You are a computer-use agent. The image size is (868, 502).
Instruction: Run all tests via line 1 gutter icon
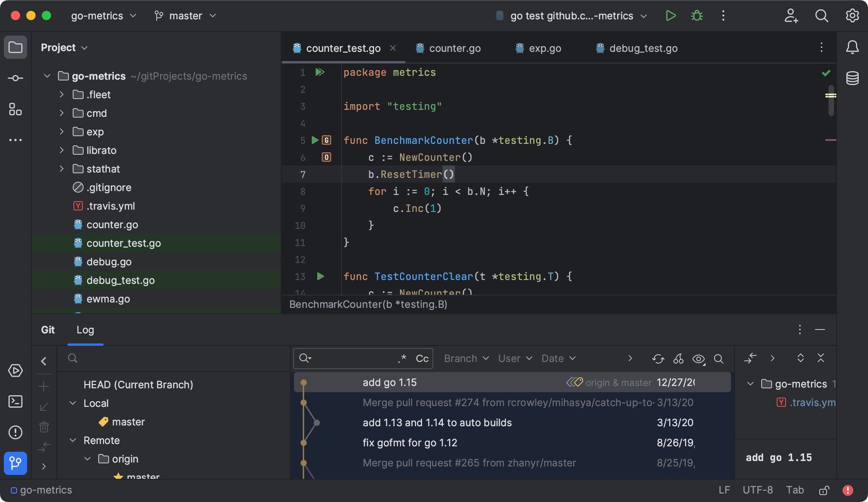(x=320, y=72)
